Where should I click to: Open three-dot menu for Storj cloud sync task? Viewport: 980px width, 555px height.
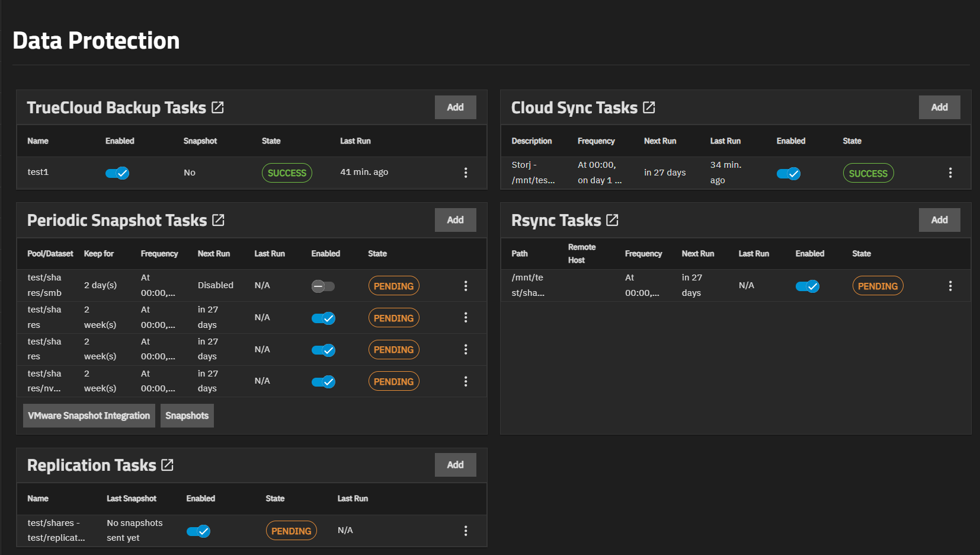(x=950, y=173)
